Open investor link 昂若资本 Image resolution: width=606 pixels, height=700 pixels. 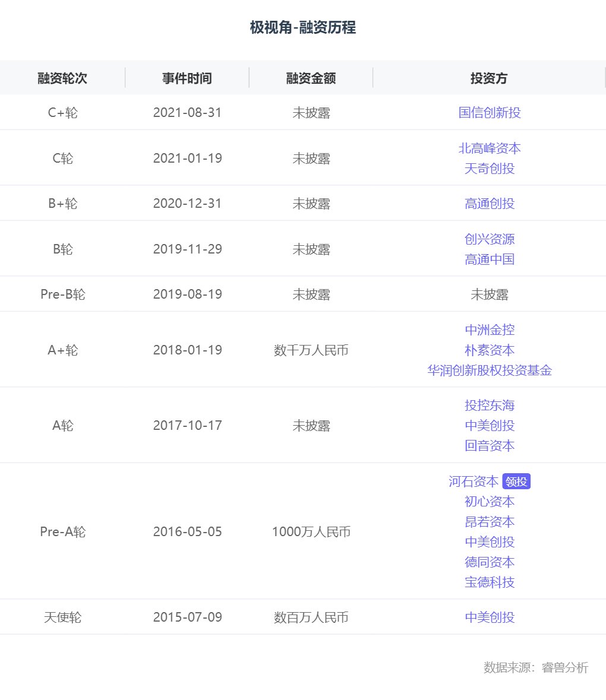tap(490, 521)
